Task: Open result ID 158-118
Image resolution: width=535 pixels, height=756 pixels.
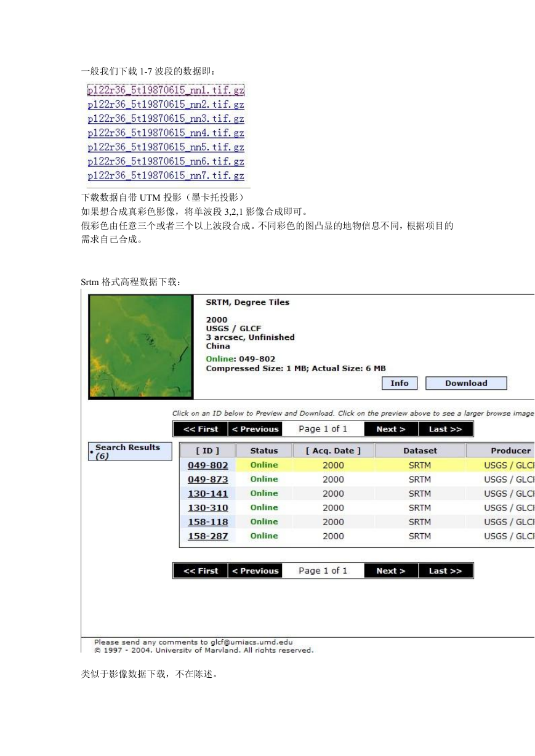Action: pos(207,522)
